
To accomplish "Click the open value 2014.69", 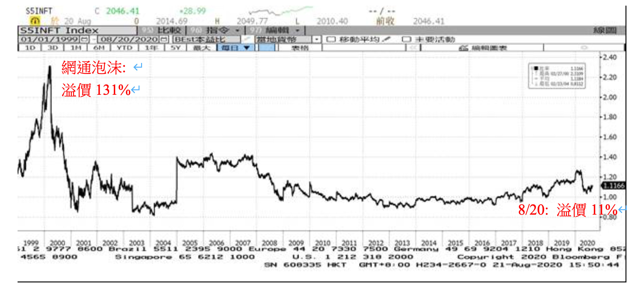I will pyautogui.click(x=172, y=21).
